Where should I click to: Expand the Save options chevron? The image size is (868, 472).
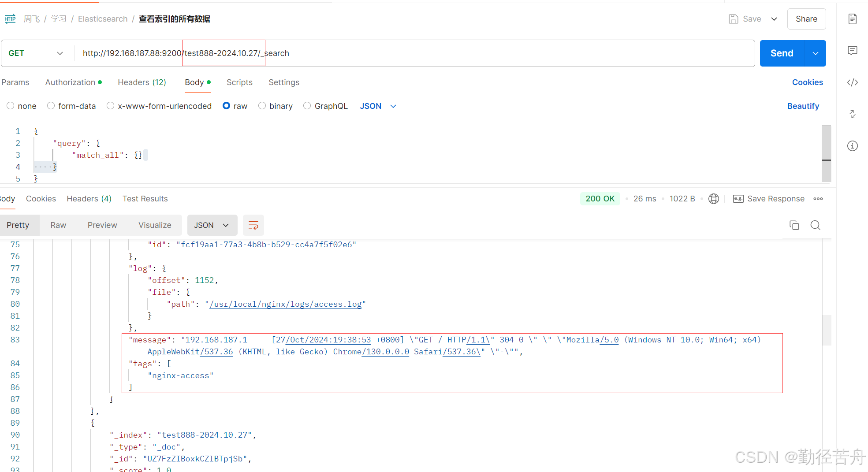pyautogui.click(x=774, y=19)
